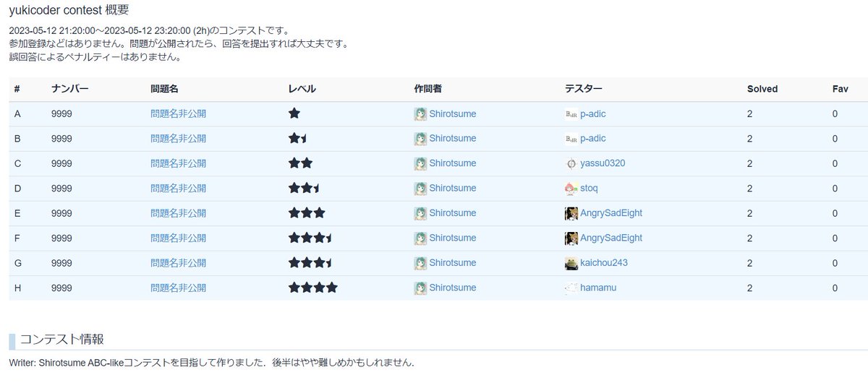Open problem C's 問題名非公開 link

pyautogui.click(x=178, y=163)
